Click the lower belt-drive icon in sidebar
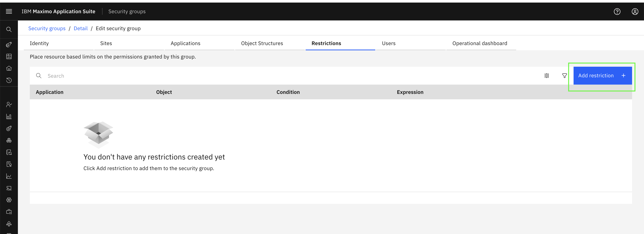Viewport: 644px width, 234px height. [x=9, y=129]
